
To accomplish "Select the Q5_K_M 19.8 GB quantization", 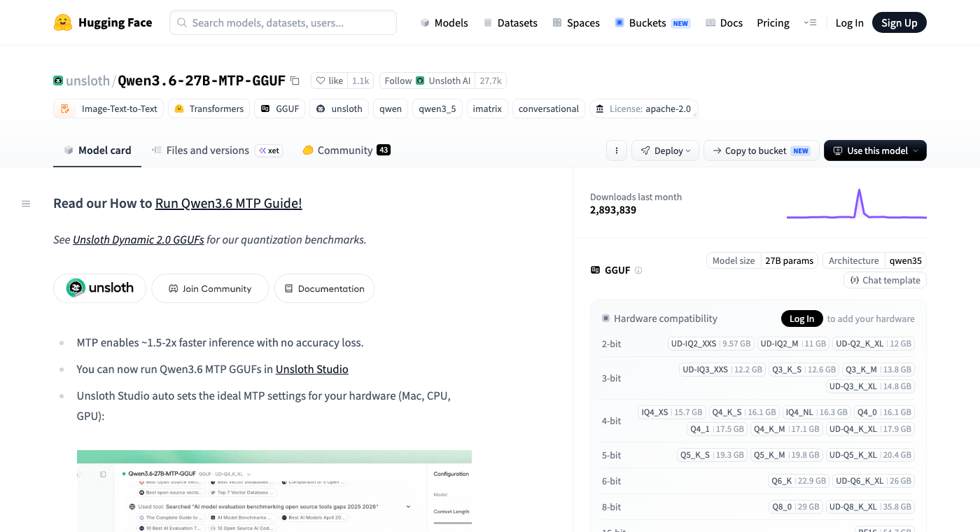I will coord(786,455).
